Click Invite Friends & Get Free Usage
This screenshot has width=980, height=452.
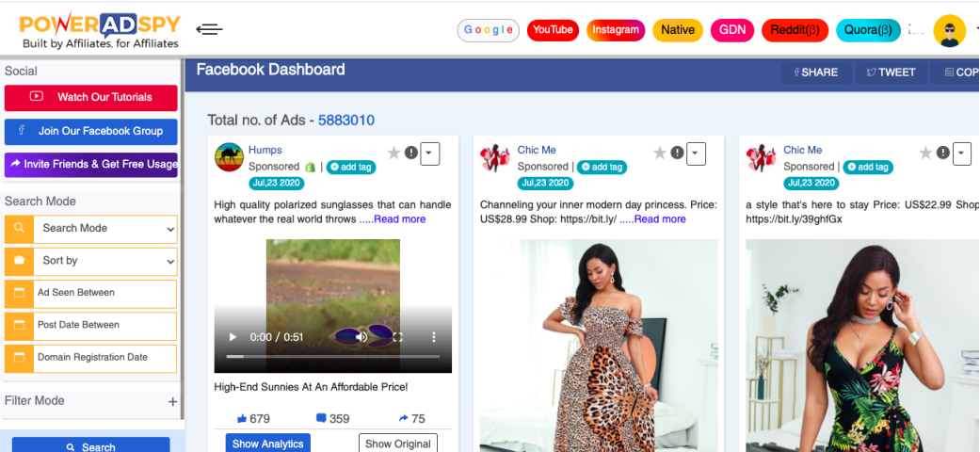tap(91, 165)
